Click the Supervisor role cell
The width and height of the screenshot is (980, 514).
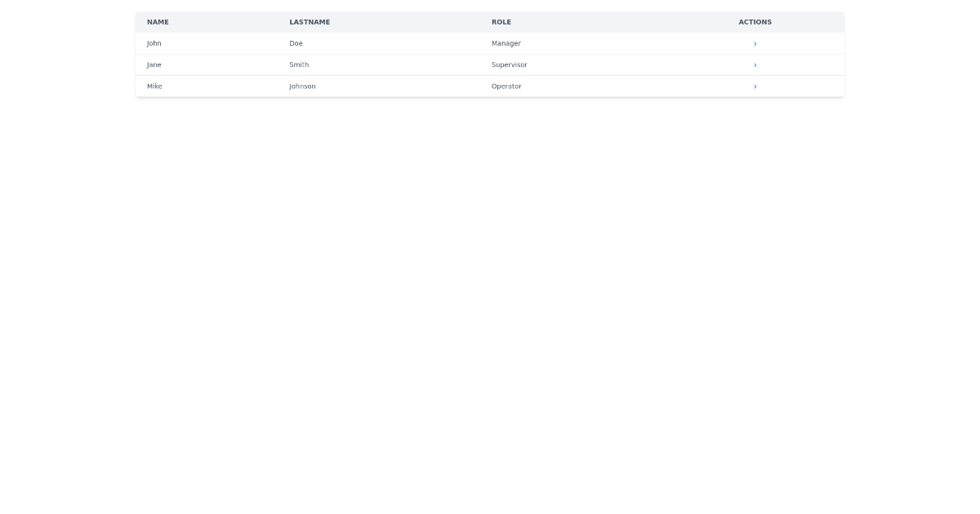point(509,64)
